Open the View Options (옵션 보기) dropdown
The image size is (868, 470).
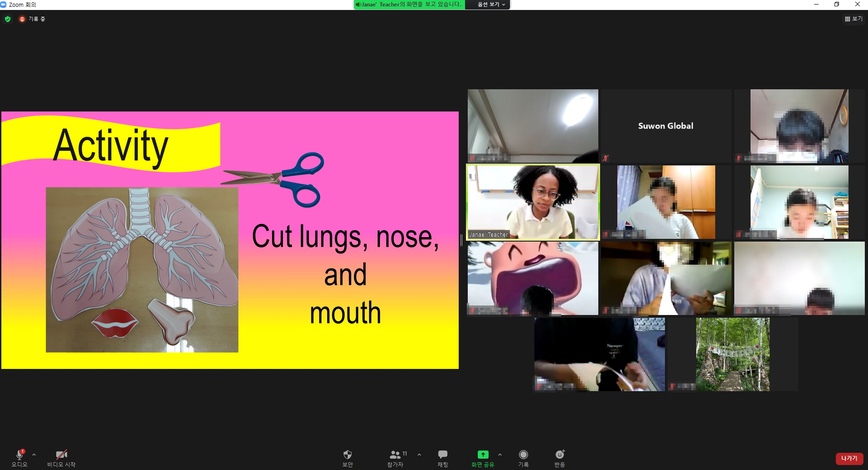pyautogui.click(x=491, y=5)
